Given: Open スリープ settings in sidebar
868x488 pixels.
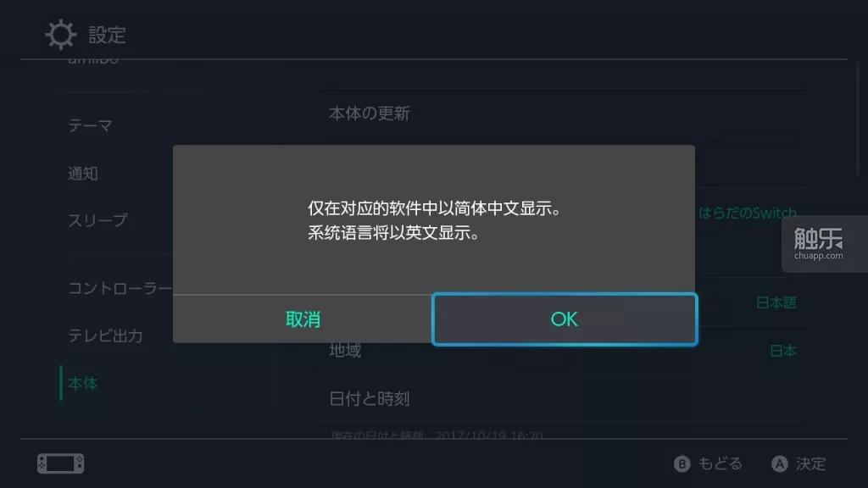Looking at the screenshot, I should (x=98, y=220).
